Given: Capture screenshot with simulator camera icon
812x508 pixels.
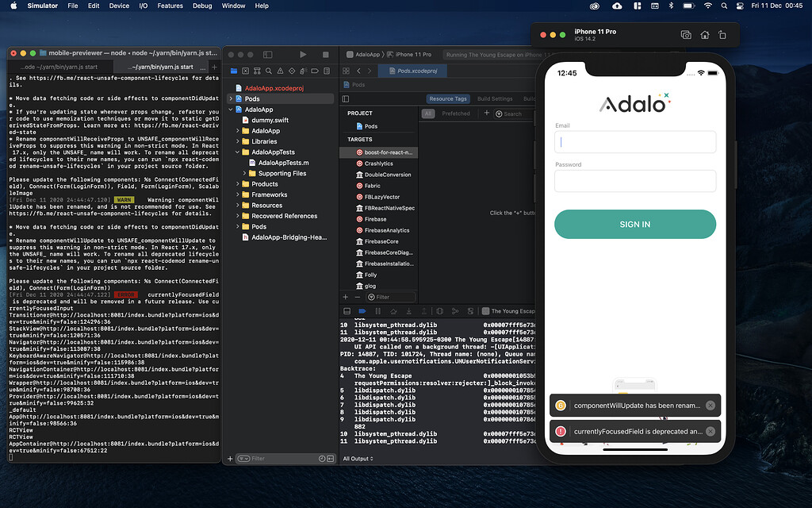Looking at the screenshot, I should pyautogui.click(x=686, y=35).
